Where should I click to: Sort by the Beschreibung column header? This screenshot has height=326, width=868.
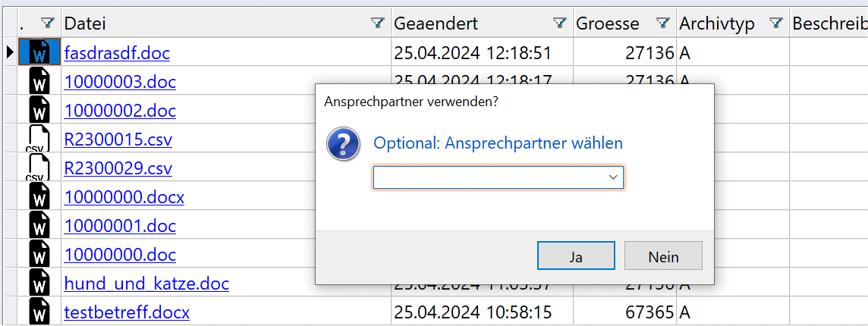[x=829, y=24]
